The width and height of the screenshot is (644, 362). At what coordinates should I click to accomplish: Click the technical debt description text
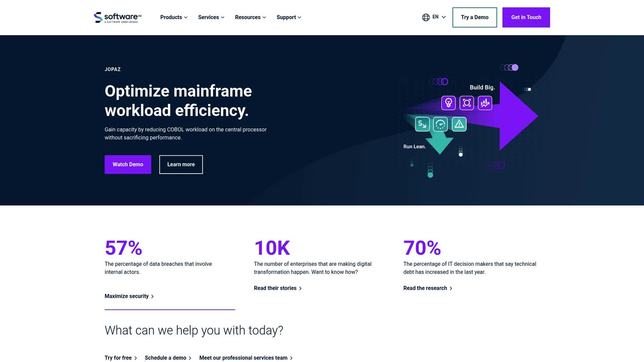click(470, 268)
